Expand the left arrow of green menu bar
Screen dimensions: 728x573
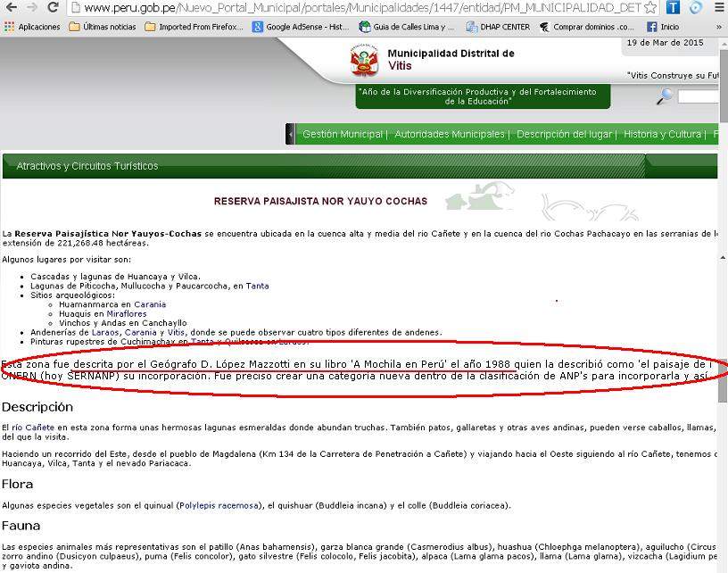(x=290, y=134)
